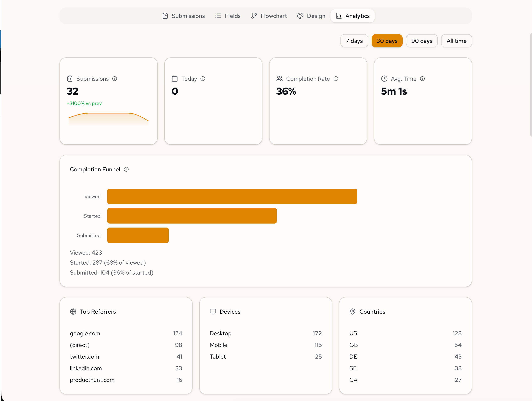532x401 pixels.
Task: Click the Viewed funnel bar
Action: (232, 196)
